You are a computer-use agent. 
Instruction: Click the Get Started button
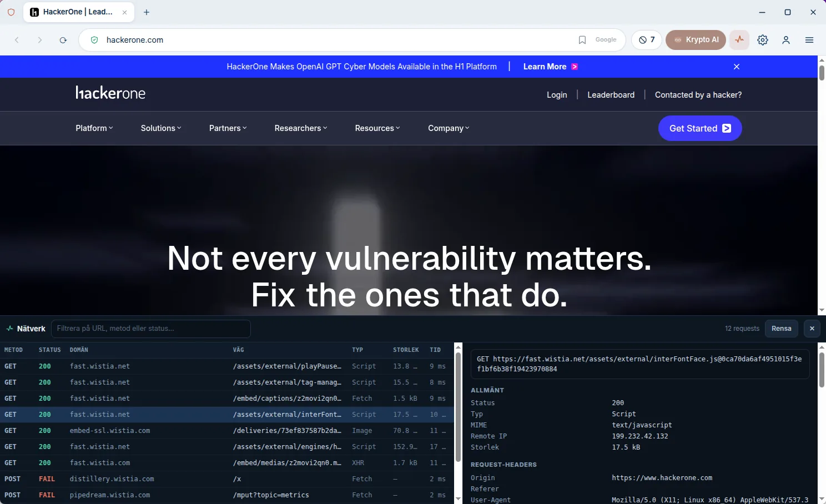click(x=700, y=128)
